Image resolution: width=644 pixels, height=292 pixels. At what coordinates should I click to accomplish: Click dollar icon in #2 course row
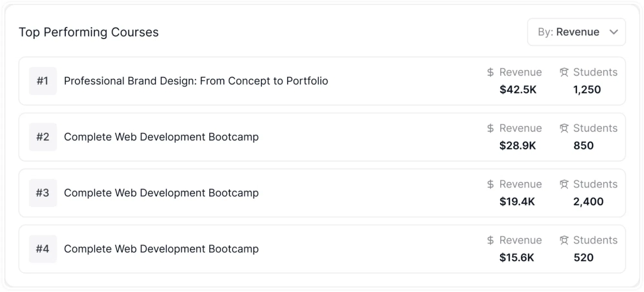[x=490, y=128]
